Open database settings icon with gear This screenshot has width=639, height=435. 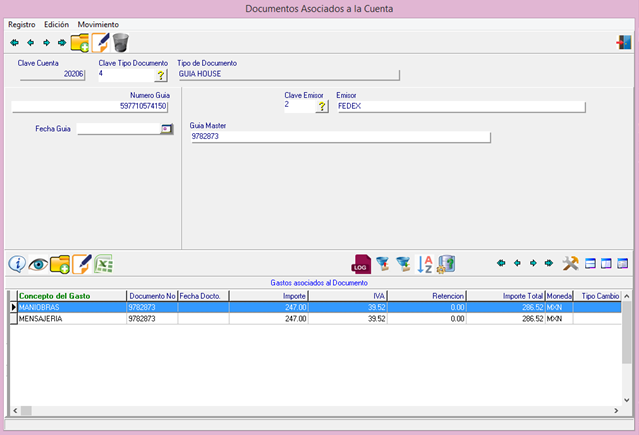pos(446,264)
